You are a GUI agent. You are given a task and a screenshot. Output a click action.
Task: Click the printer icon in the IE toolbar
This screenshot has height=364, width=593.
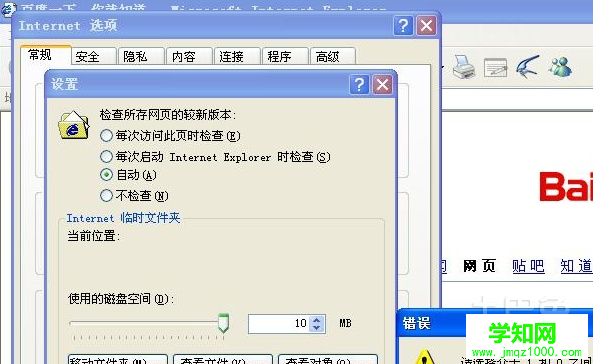pyautogui.click(x=464, y=67)
